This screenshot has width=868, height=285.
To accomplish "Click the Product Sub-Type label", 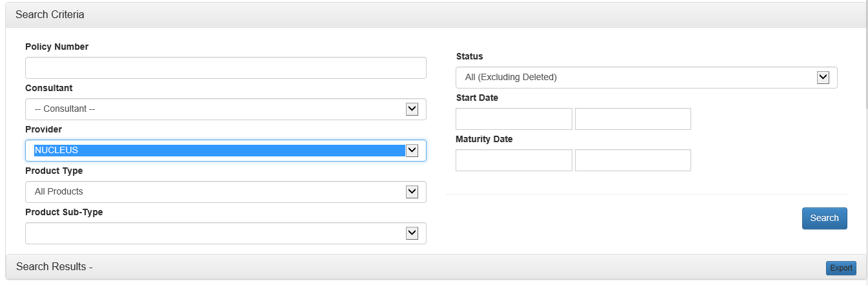I will [64, 212].
